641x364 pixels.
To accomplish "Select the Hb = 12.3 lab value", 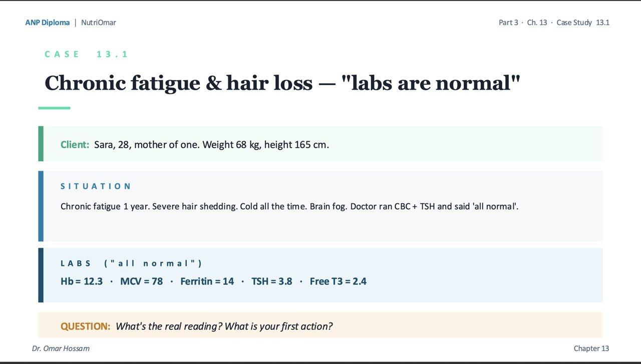I will click(82, 281).
